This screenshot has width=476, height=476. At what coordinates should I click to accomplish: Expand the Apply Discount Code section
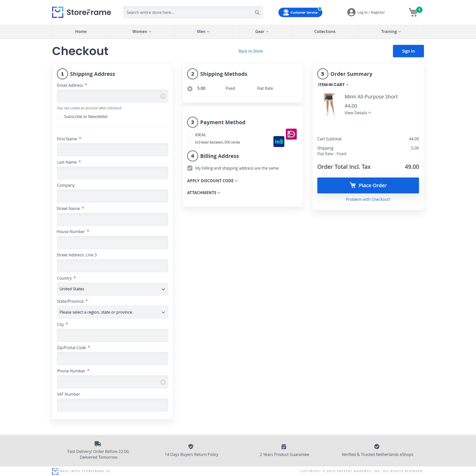[x=212, y=181]
